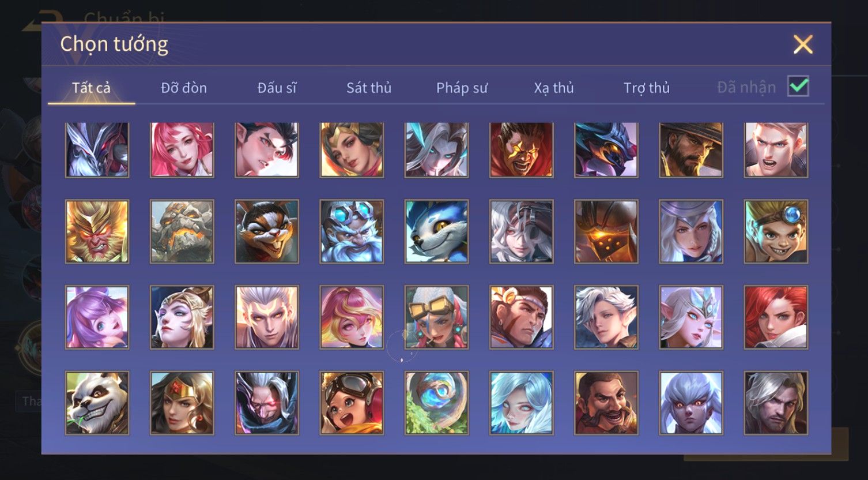
Task: Open the Đấu sĩ tab
Action: point(277,88)
